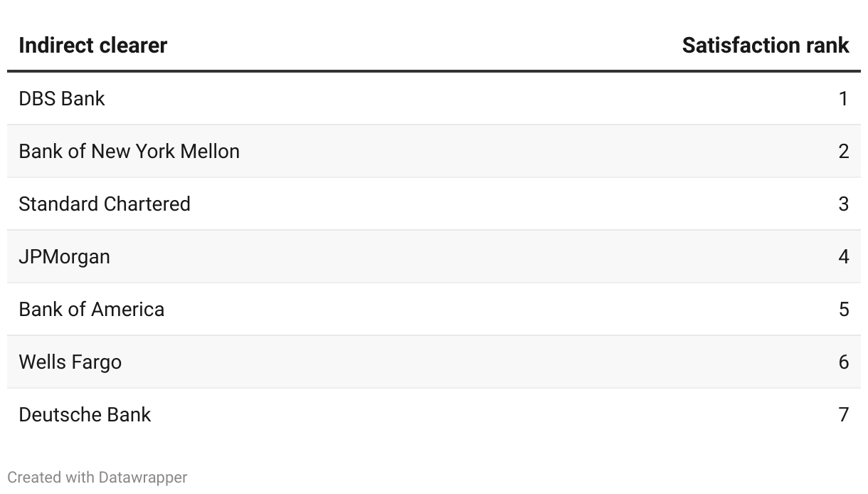Select the JPMorgan name cell

pos(64,256)
